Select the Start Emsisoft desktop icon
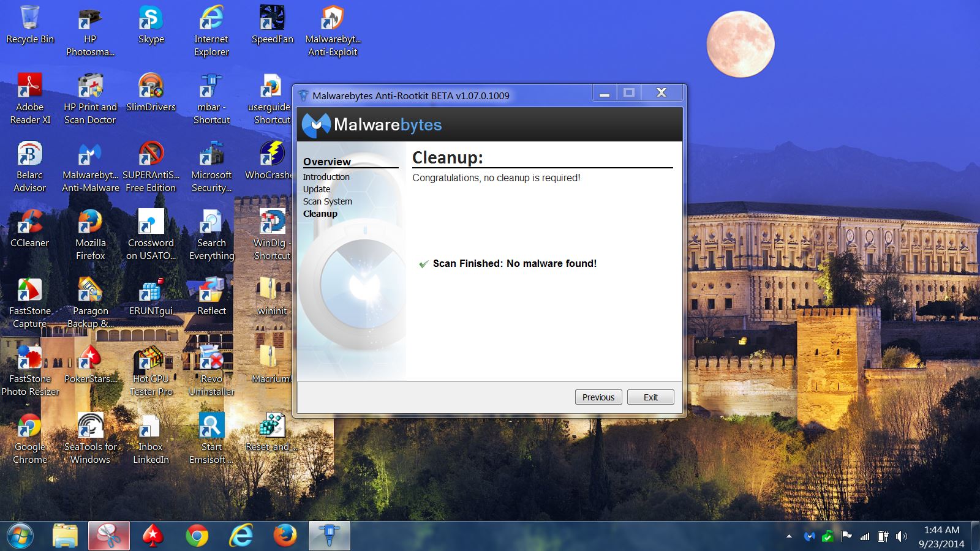The height and width of the screenshot is (551, 980). (211, 440)
